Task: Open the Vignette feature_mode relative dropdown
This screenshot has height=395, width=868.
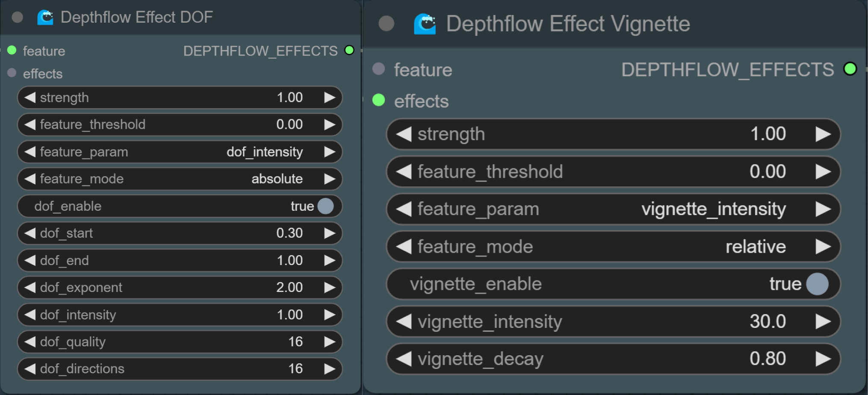Action: pyautogui.click(x=613, y=247)
